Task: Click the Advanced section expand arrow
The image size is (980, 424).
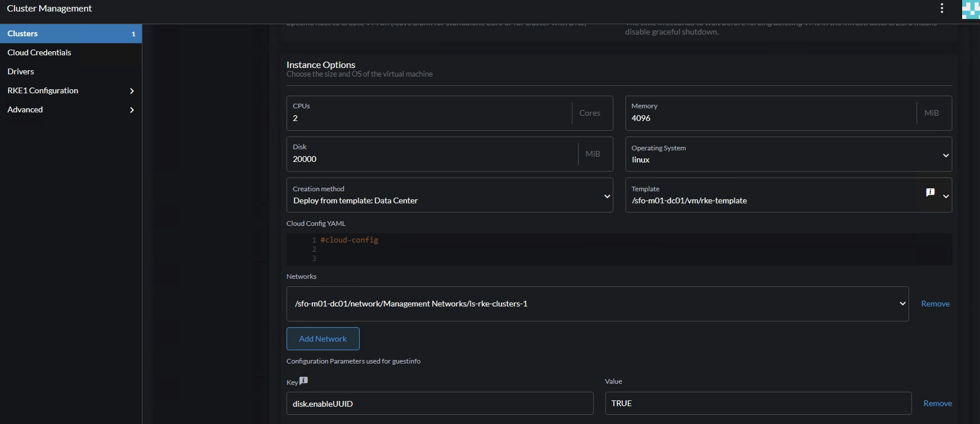Action: (x=131, y=109)
